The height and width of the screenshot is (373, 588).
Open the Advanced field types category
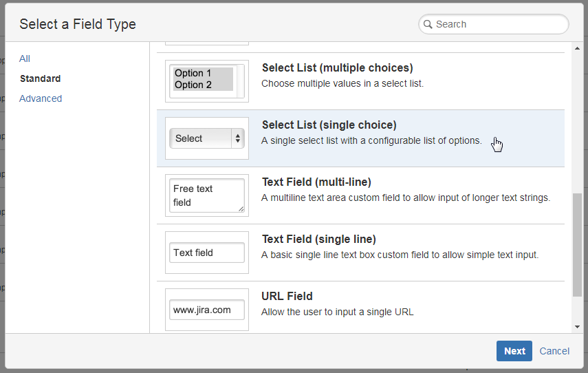[x=41, y=98]
